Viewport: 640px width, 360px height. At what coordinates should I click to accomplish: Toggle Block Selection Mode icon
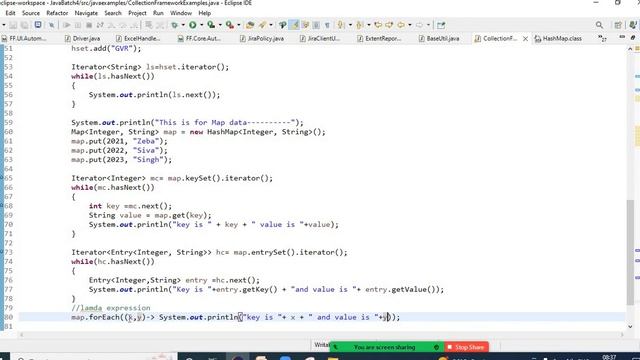pos(316,25)
